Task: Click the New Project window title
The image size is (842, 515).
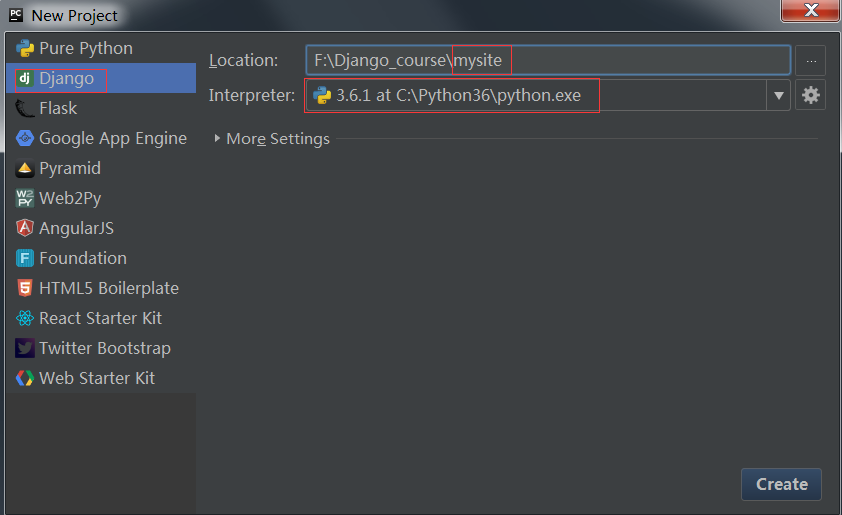Action: coord(74,16)
